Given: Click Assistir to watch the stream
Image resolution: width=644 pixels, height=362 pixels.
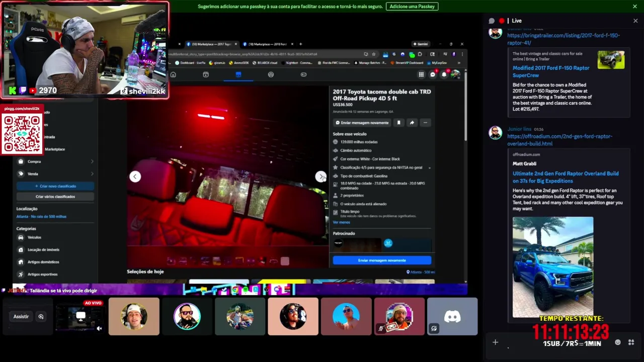Looking at the screenshot, I should 21,317.
